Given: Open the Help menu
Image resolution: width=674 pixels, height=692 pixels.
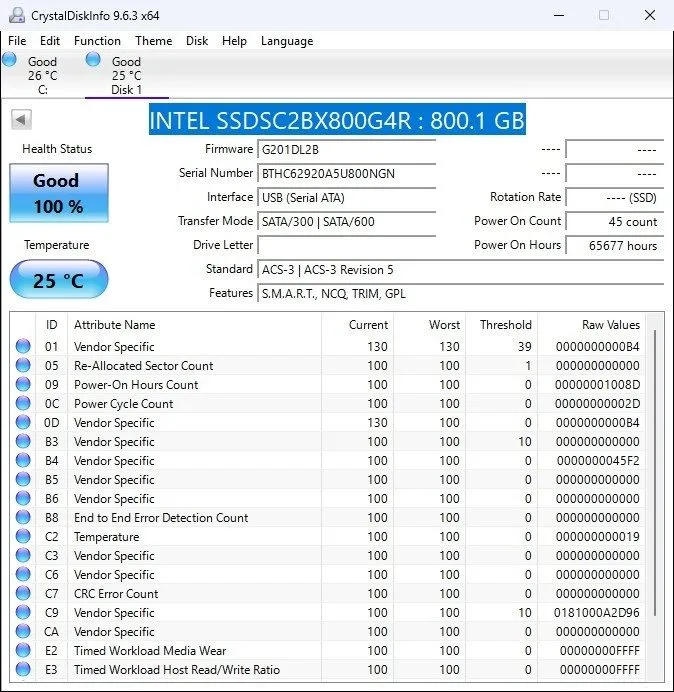Looking at the screenshot, I should (x=234, y=41).
